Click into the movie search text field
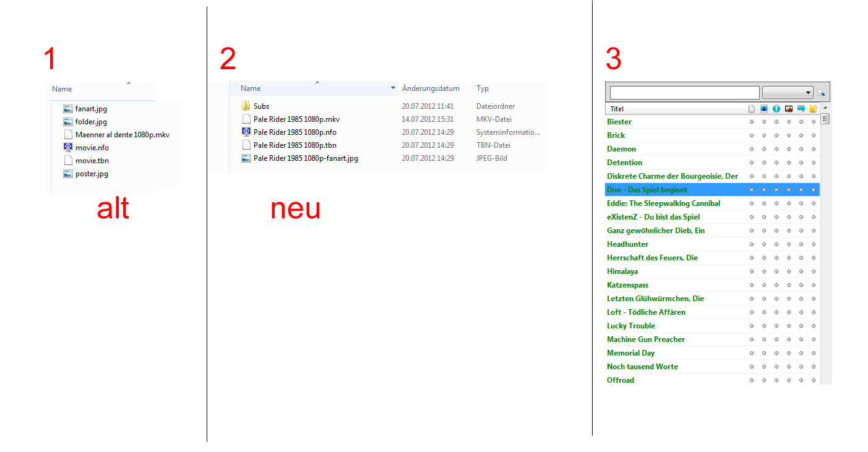Viewport: 868px width, 452px height. tap(684, 93)
